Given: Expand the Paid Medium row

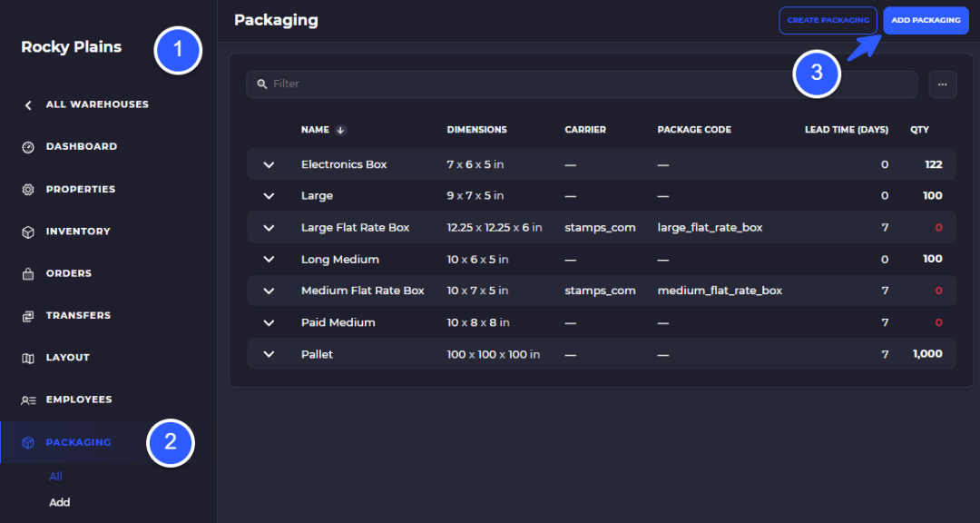Looking at the screenshot, I should coord(269,323).
